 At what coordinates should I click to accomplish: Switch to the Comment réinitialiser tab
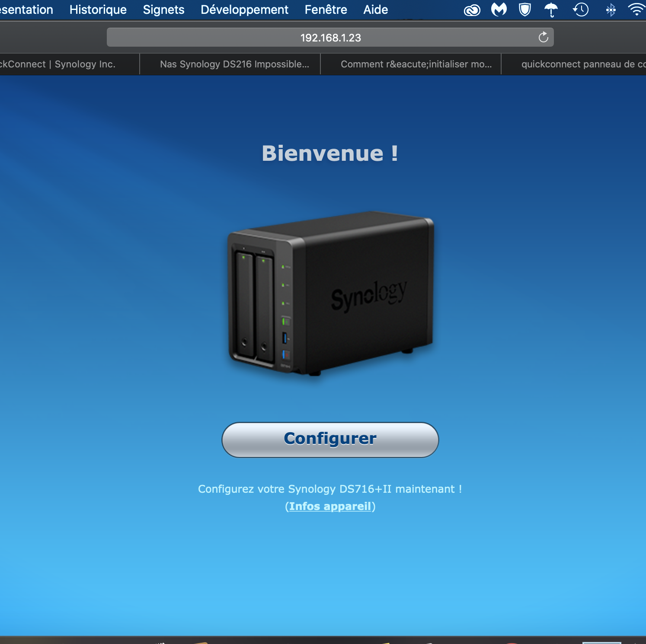(411, 64)
